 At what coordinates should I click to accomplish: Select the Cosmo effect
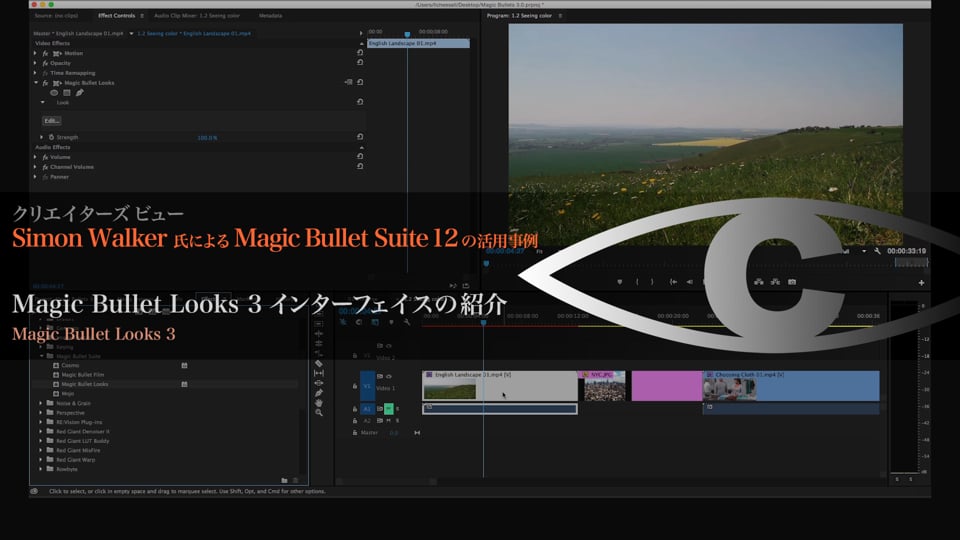pos(70,366)
